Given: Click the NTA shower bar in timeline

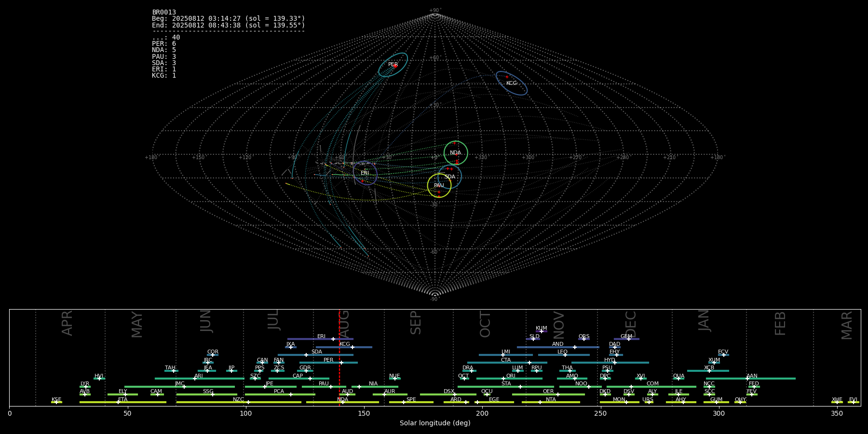Looking at the screenshot, I should [551, 402].
